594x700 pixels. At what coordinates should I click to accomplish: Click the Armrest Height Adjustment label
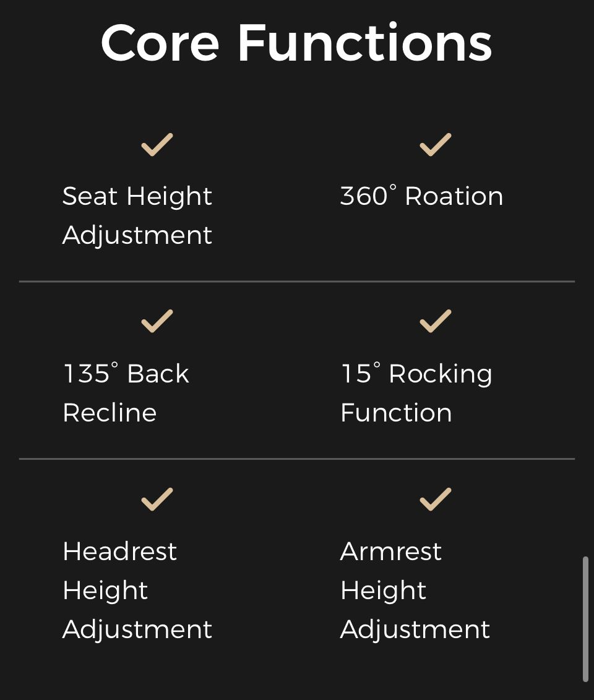coord(415,590)
